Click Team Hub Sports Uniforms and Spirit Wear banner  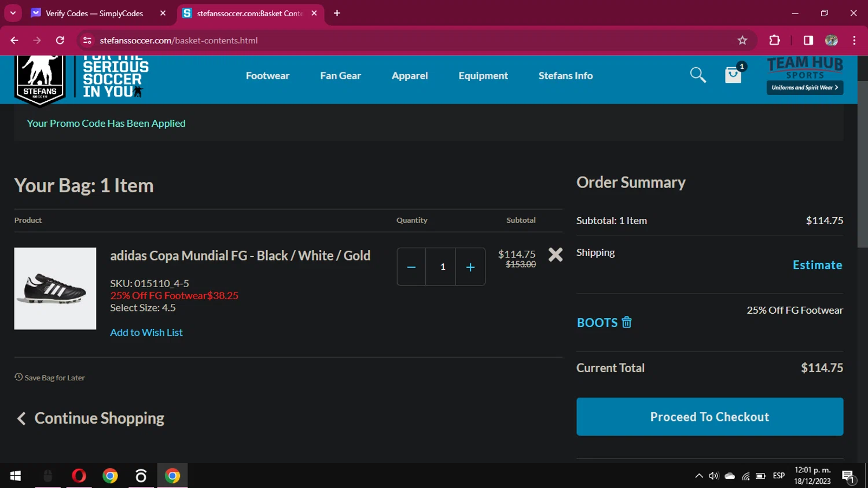tap(805, 76)
